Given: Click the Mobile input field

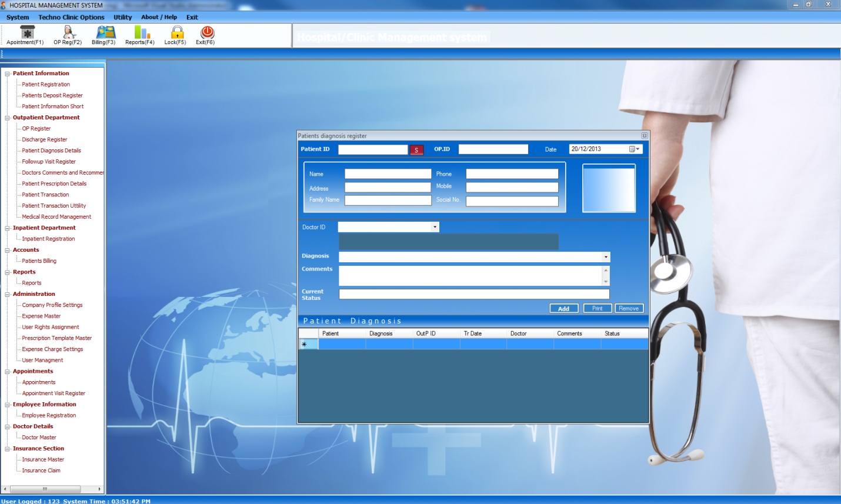Looking at the screenshot, I should click(512, 188).
